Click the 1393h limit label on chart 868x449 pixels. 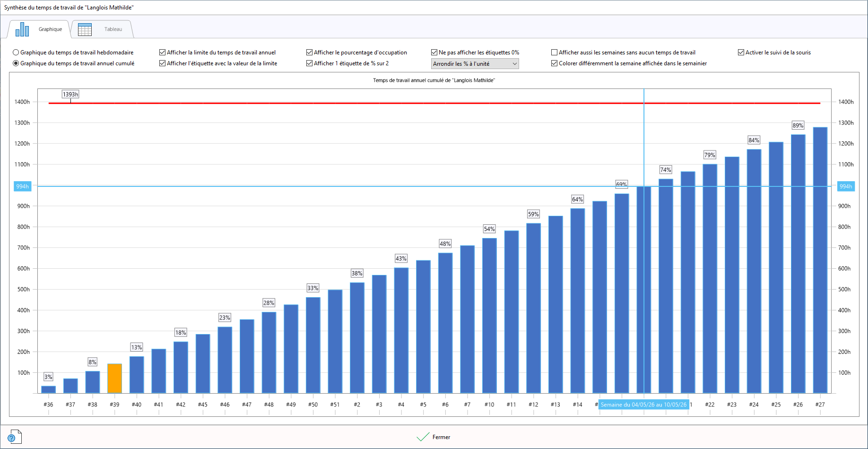pos(70,95)
